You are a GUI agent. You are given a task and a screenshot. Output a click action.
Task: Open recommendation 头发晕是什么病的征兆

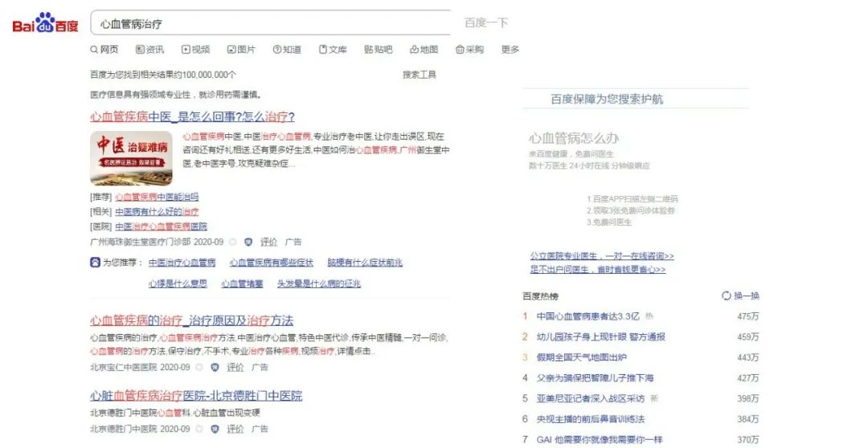pos(319,283)
